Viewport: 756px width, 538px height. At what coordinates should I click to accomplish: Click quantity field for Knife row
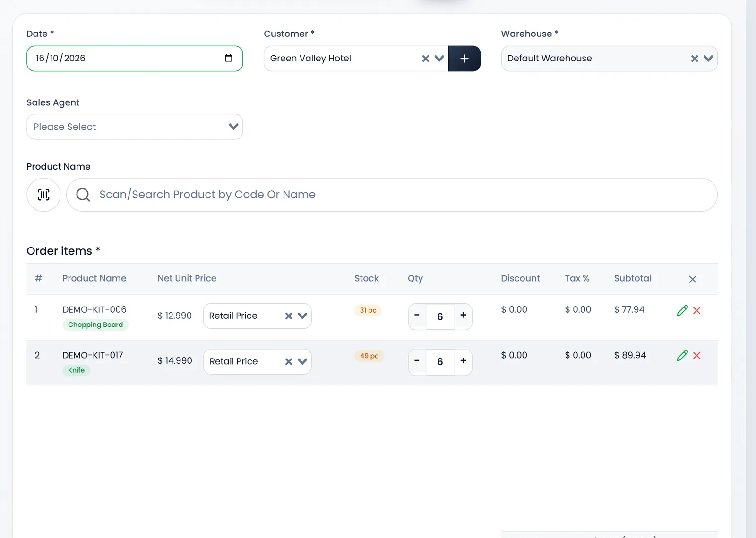pyautogui.click(x=440, y=362)
